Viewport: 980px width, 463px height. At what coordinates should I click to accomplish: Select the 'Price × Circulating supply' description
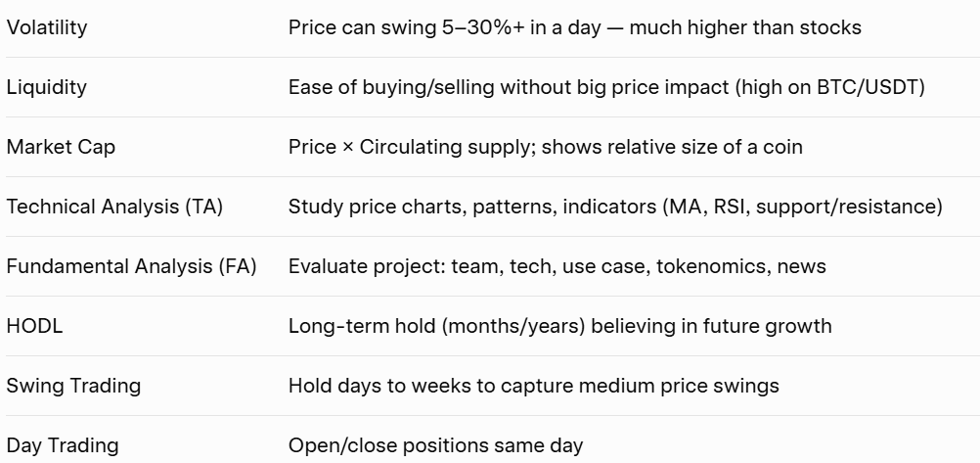coord(409,147)
